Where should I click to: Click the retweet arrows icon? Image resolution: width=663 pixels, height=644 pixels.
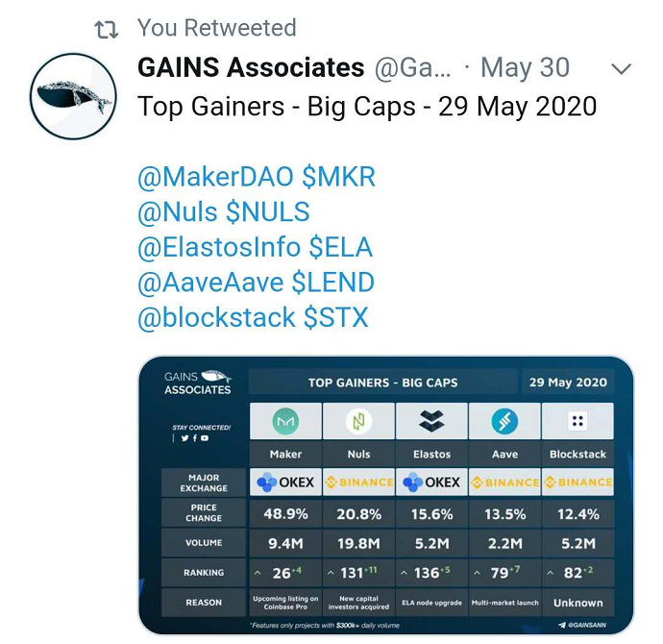(106, 30)
